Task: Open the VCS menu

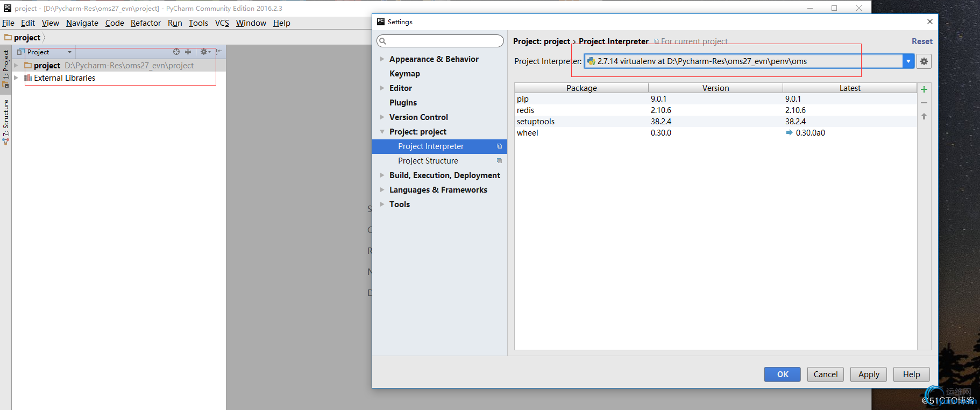Action: pos(222,23)
